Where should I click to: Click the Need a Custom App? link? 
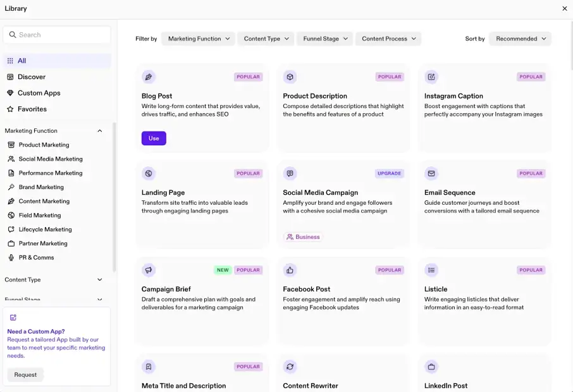[x=36, y=331]
